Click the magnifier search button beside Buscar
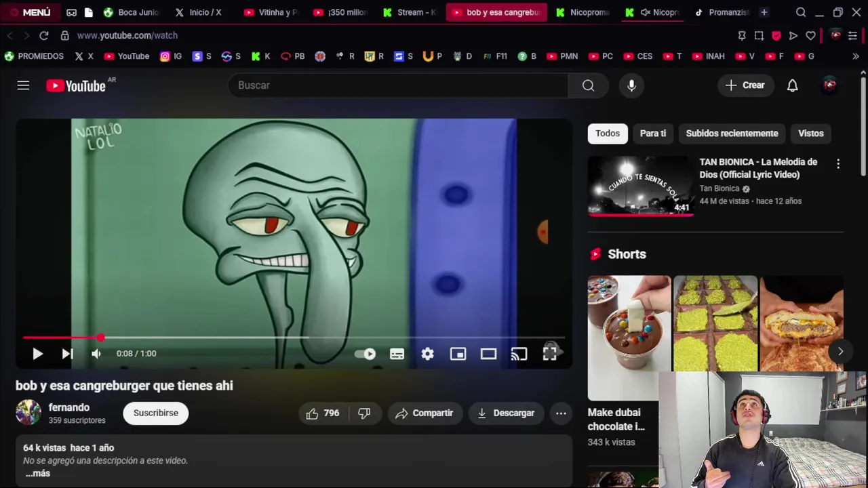The image size is (868, 488). 588,85
